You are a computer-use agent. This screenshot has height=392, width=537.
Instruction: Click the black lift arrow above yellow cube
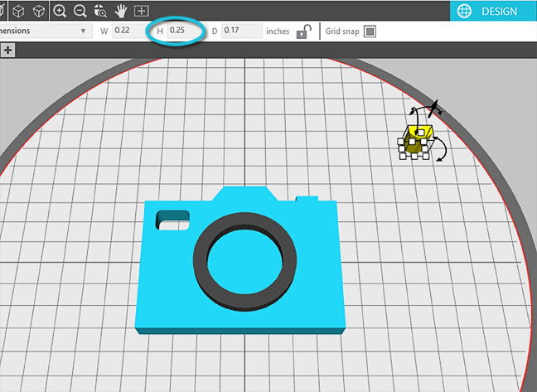pyautogui.click(x=434, y=109)
